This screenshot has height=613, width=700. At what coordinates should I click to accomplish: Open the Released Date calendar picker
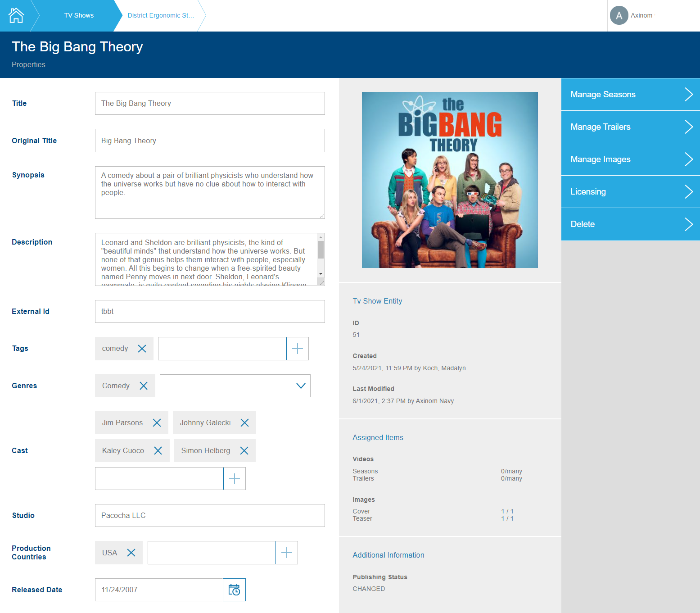pyautogui.click(x=234, y=590)
